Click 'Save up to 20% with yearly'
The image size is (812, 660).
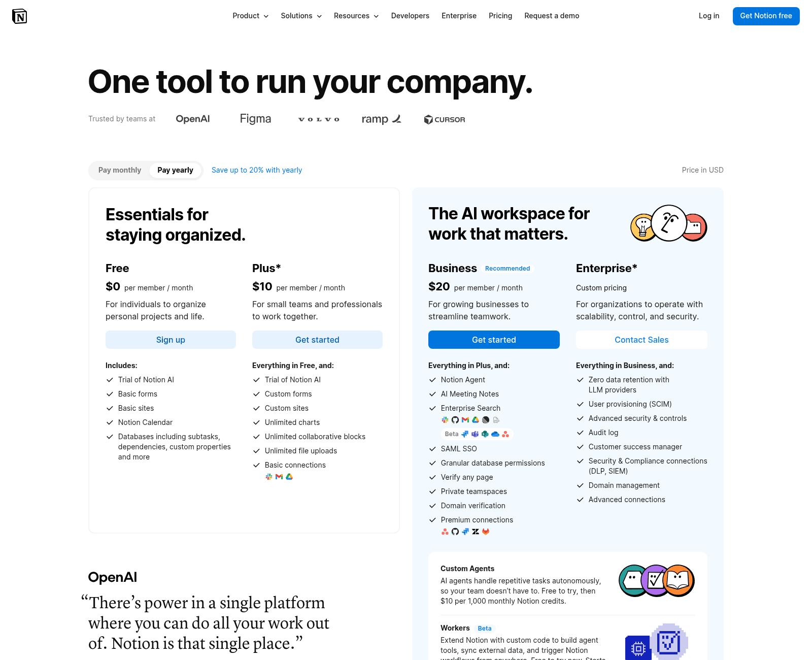click(257, 170)
